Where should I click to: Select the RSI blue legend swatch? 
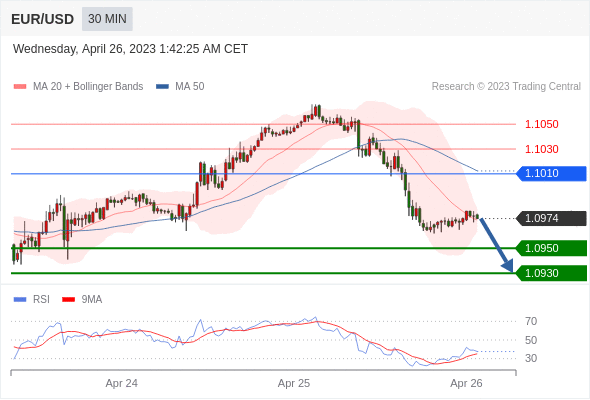20,300
